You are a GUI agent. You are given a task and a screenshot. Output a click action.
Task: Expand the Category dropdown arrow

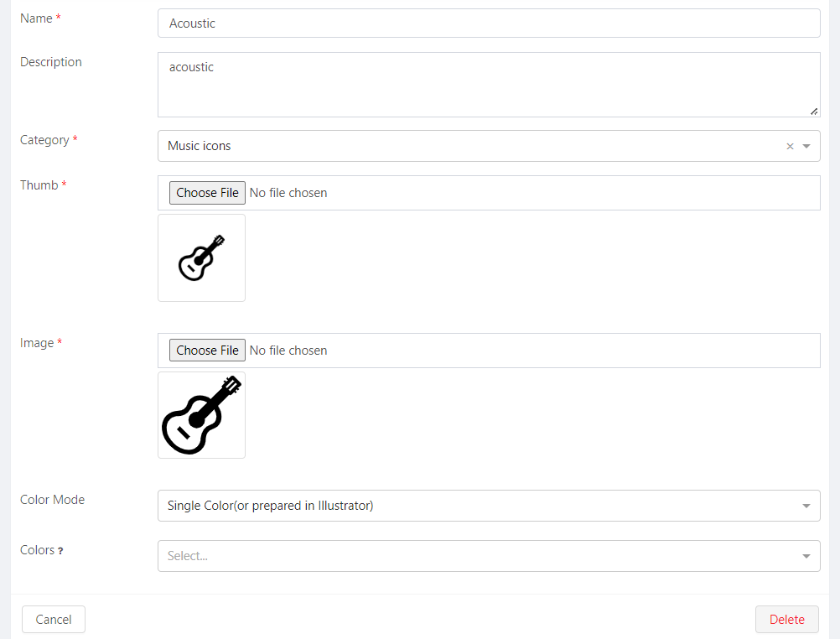click(x=806, y=147)
